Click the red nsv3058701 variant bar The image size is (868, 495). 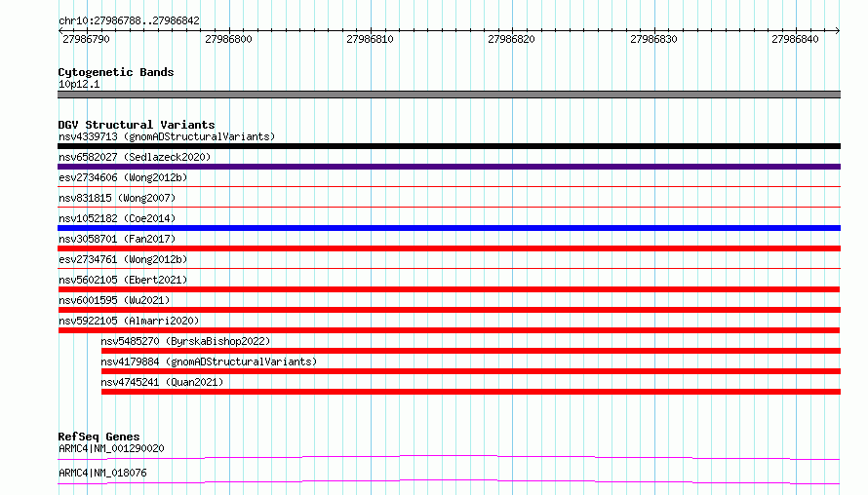(x=449, y=248)
